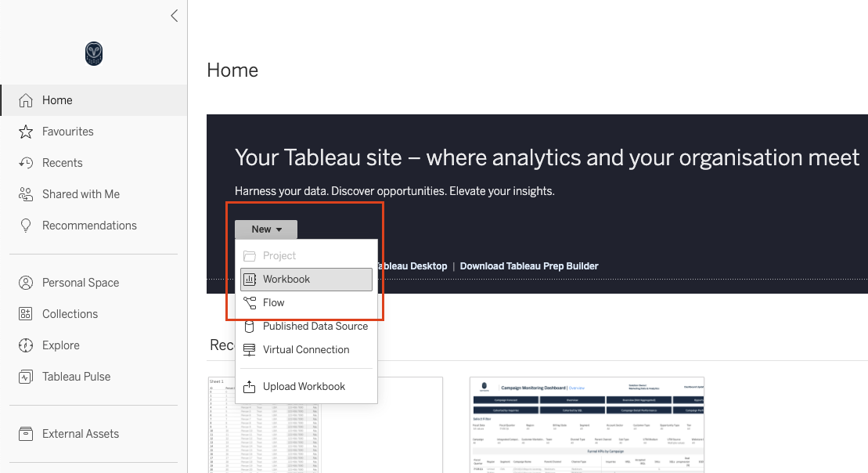
Task: Collapse the left navigation panel
Action: [x=174, y=15]
